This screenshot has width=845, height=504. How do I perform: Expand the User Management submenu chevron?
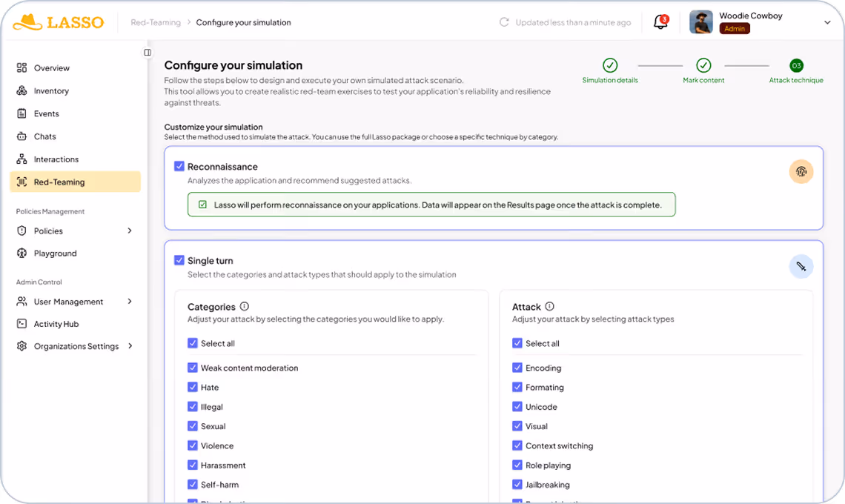(130, 302)
